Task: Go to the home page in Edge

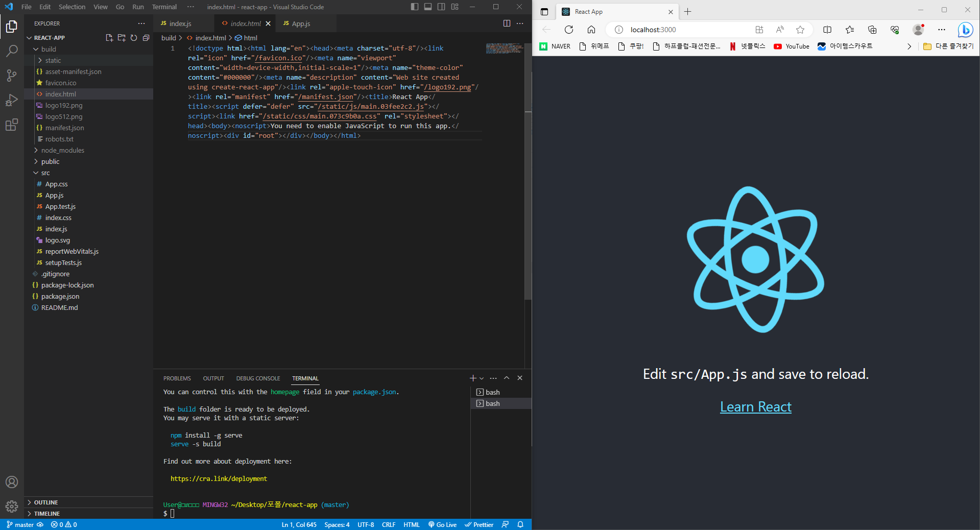Action: click(x=591, y=30)
